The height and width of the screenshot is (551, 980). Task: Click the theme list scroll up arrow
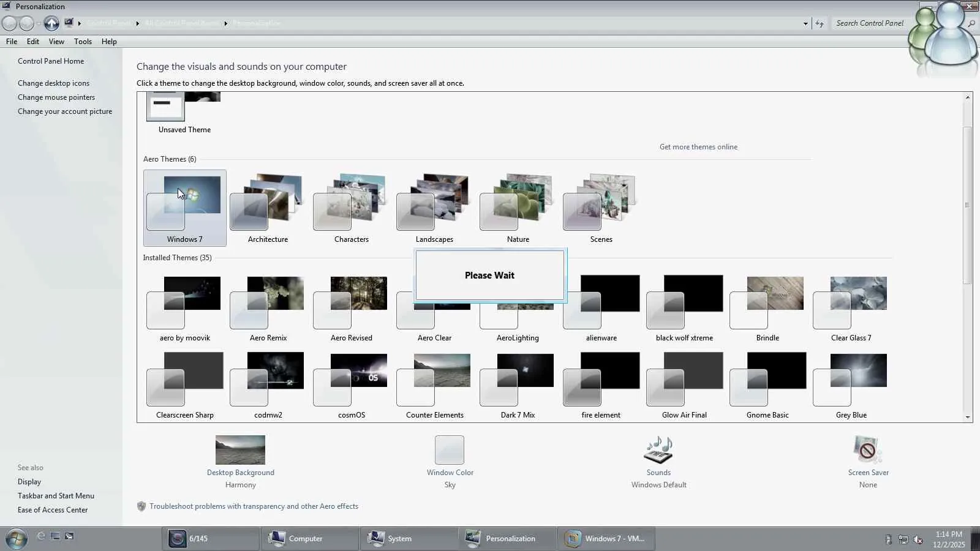tap(968, 97)
